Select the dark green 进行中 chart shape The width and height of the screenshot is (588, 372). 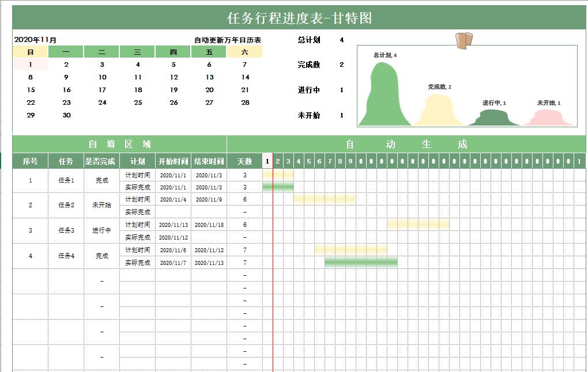point(494,117)
